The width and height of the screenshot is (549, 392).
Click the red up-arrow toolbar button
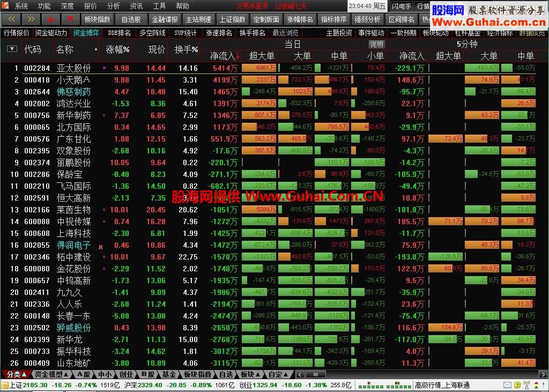tap(51, 19)
